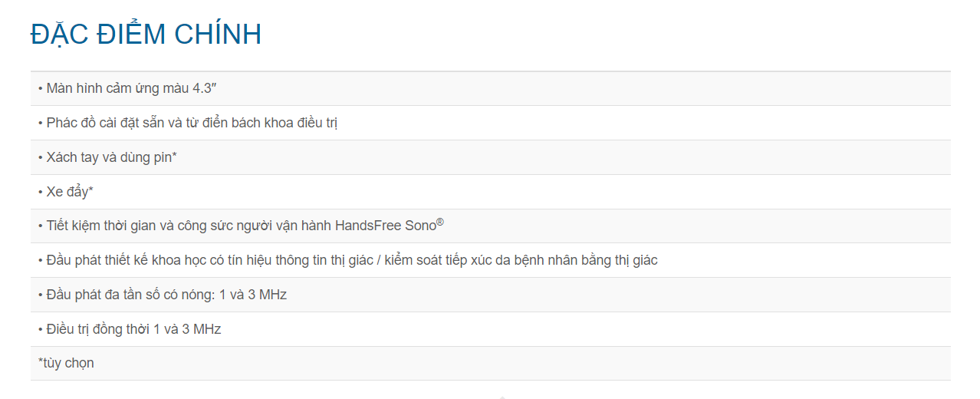Click the 1 và 3 MHz text with có nóng
This screenshot has width=980, height=399.
[x=253, y=295]
